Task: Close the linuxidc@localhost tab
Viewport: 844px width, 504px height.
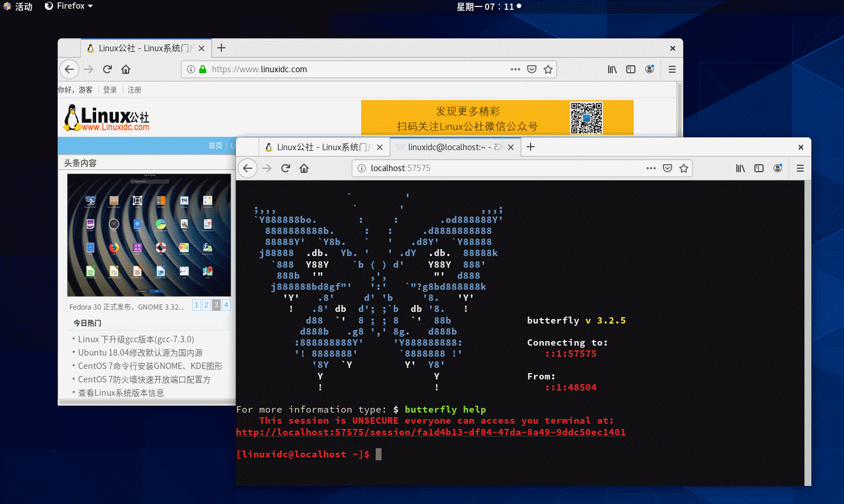Action: 511,147
